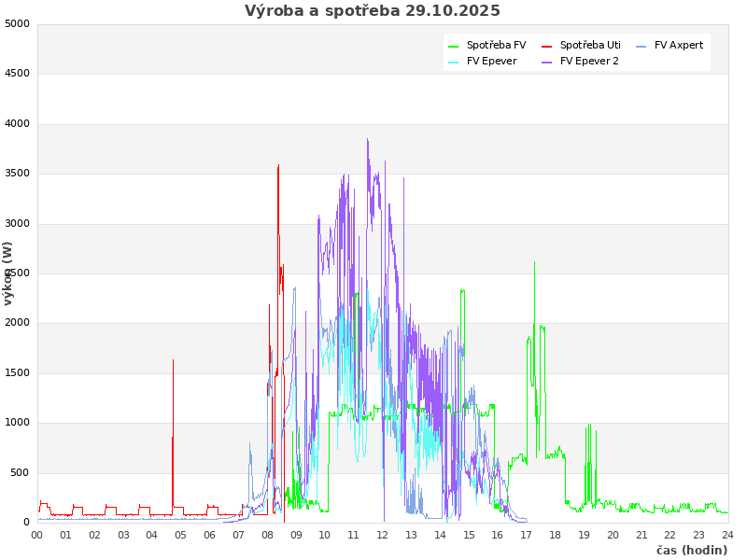Click the y-axis label výkon (W)

8,273
